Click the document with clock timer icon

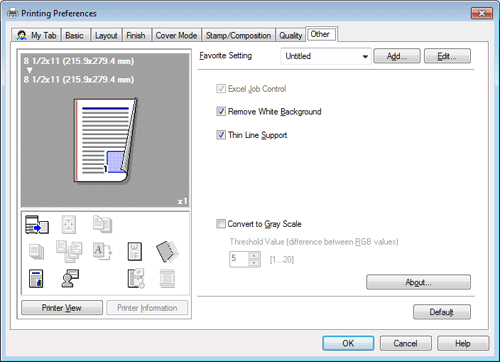click(x=136, y=278)
